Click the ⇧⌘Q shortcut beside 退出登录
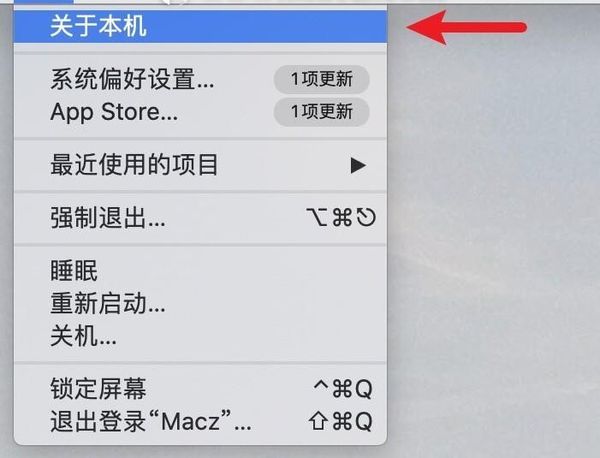Screen dimensions: 600x458 click(x=340, y=421)
